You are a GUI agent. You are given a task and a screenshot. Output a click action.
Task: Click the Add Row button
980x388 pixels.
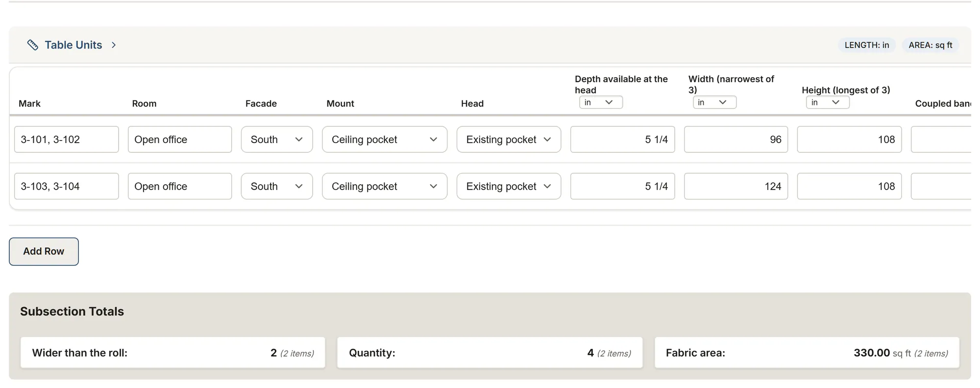pyautogui.click(x=44, y=251)
